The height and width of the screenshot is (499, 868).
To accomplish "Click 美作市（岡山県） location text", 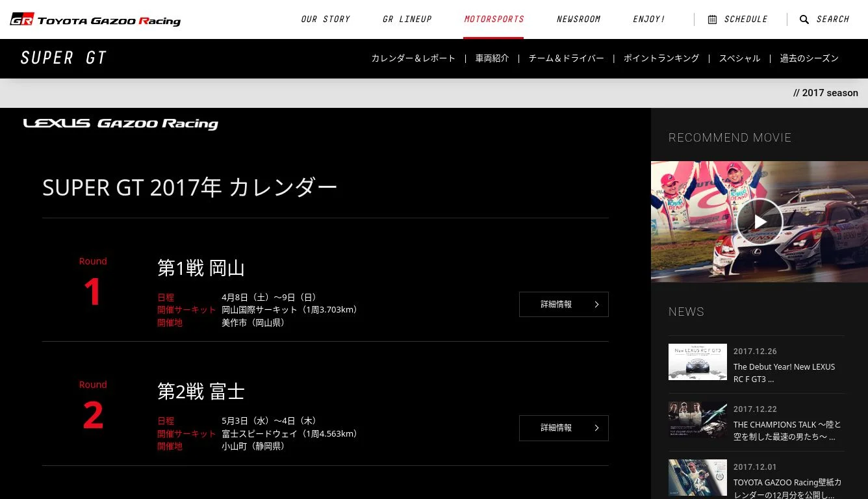I will click(255, 322).
